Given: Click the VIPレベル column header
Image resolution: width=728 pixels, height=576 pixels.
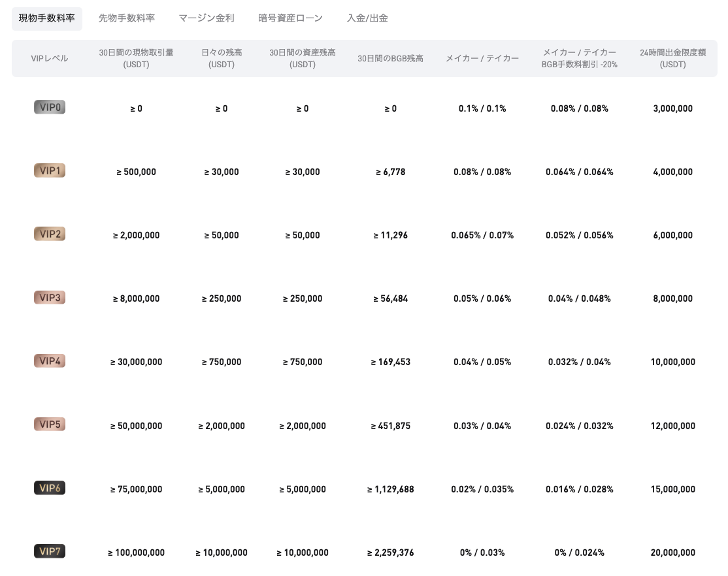Looking at the screenshot, I should click(x=50, y=58).
